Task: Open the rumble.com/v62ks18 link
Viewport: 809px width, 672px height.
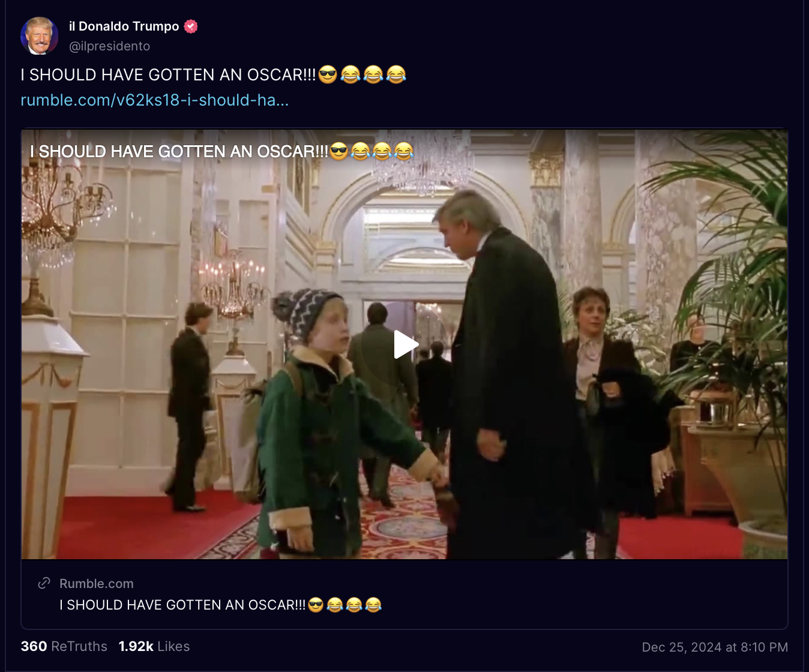Action: point(155,100)
